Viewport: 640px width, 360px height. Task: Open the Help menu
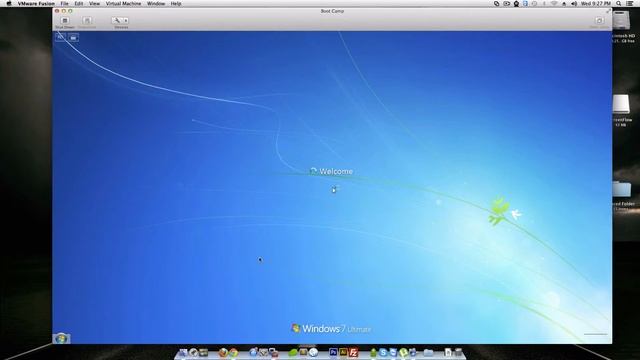[176, 4]
